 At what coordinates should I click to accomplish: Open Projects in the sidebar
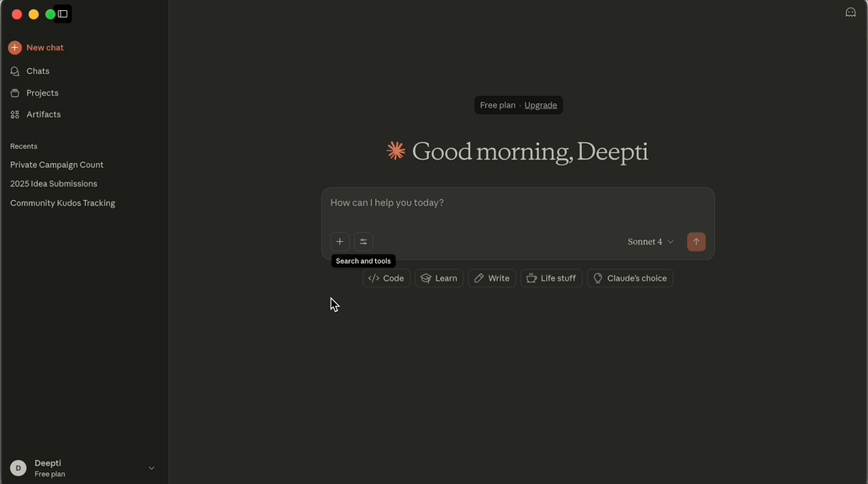click(x=42, y=93)
